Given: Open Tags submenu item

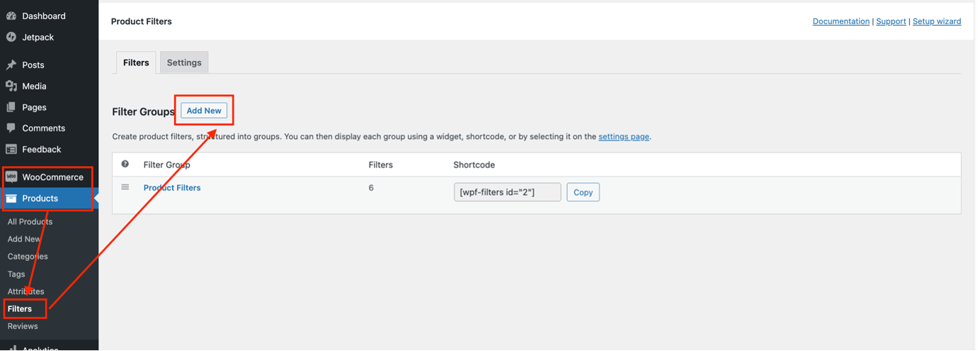Looking at the screenshot, I should coord(16,274).
